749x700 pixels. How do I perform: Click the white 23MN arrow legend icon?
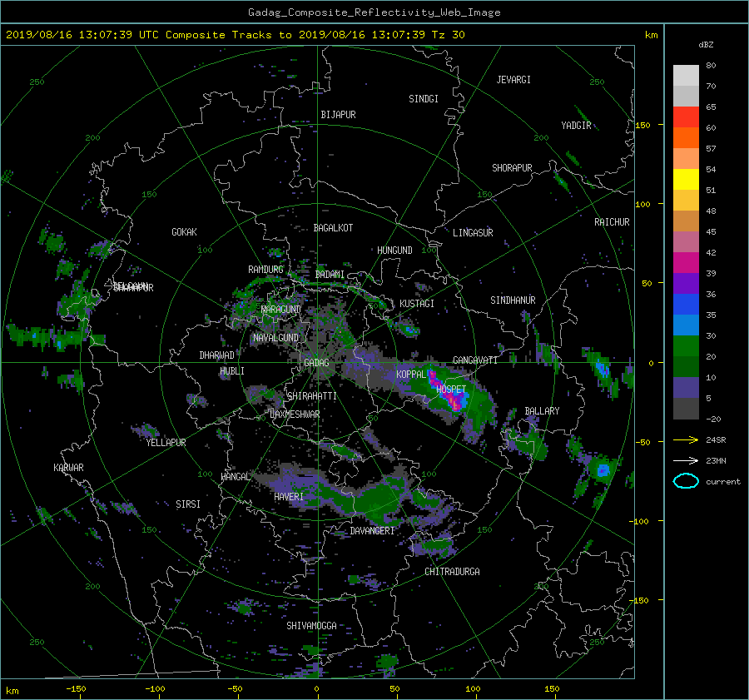[x=686, y=460]
